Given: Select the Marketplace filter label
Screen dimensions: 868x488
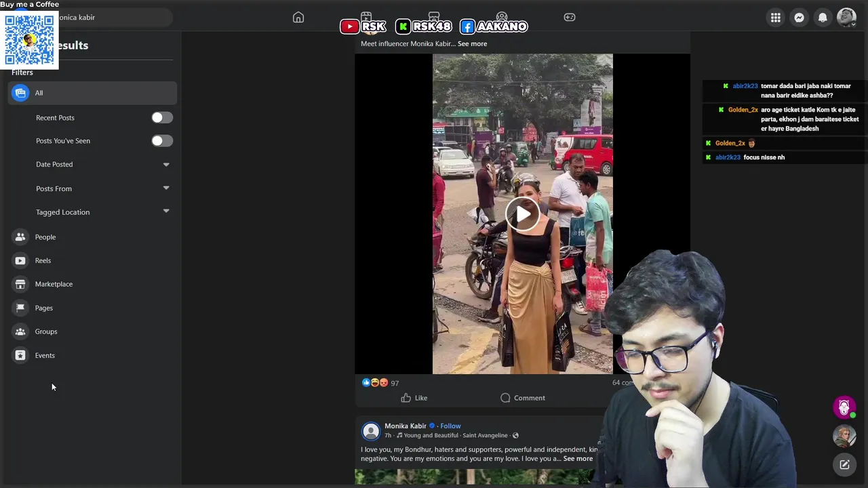Looking at the screenshot, I should pyautogui.click(x=54, y=284).
